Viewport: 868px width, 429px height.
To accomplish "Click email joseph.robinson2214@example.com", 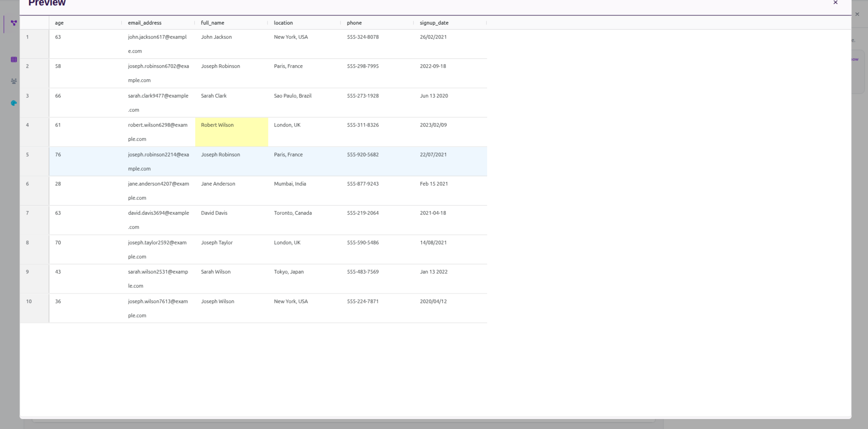I will coord(159,161).
